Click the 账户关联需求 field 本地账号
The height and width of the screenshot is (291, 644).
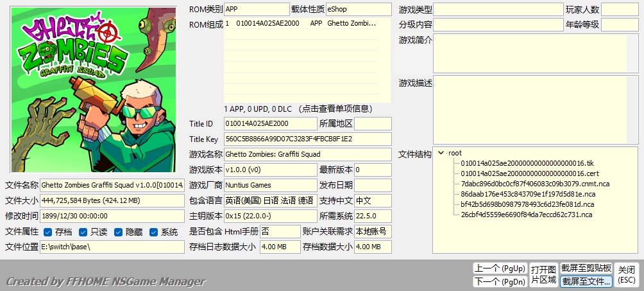pos(373,231)
